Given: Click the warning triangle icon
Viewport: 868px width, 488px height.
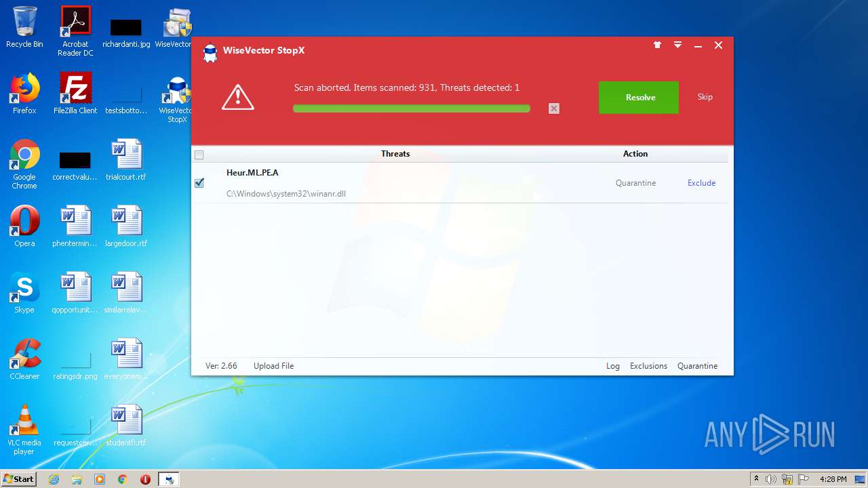Looking at the screenshot, I should [x=238, y=98].
